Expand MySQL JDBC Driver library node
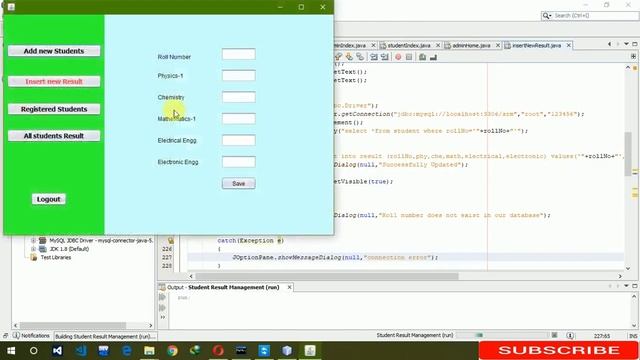This screenshot has width=640, height=360. click(33, 240)
